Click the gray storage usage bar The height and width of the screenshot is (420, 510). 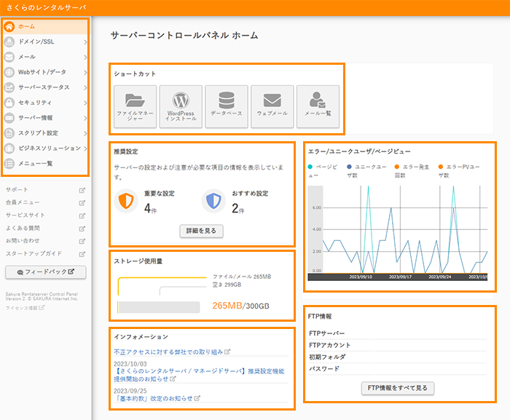click(159, 307)
